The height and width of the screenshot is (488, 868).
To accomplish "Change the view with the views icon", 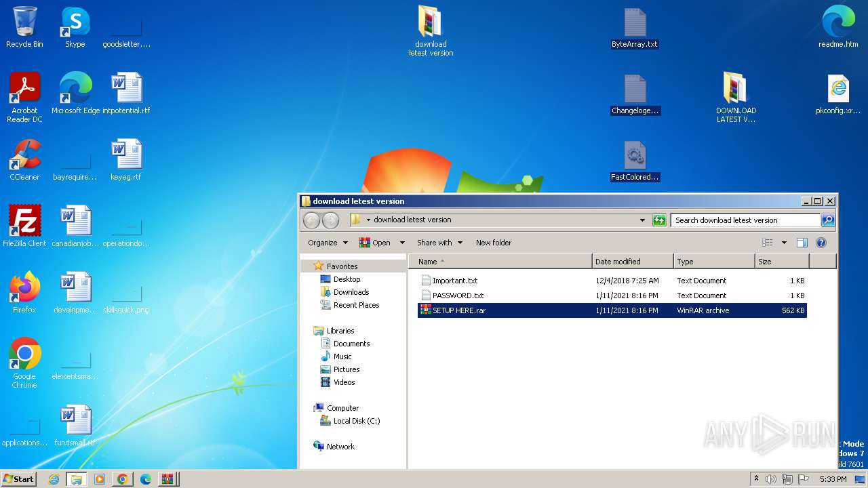I will click(768, 243).
